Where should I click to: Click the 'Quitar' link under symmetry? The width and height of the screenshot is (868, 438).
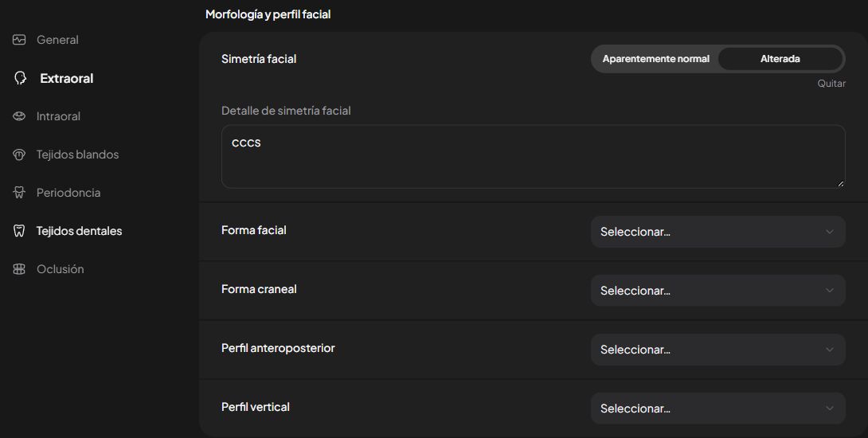click(x=831, y=84)
